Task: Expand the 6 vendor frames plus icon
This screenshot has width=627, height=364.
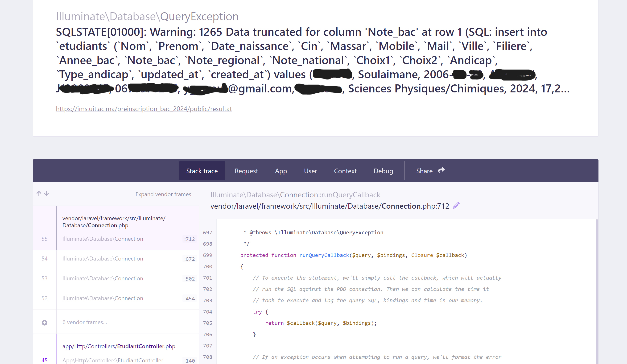Action: (45, 323)
